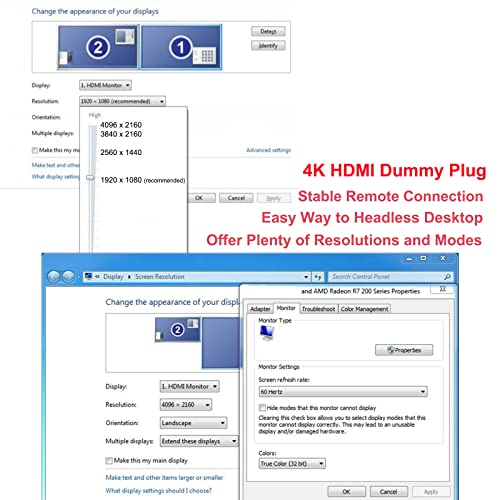Open lower window Display dropdown 1. HDMI Monitor
Image resolution: width=500 pixels, height=500 pixels.
pyautogui.click(x=189, y=386)
